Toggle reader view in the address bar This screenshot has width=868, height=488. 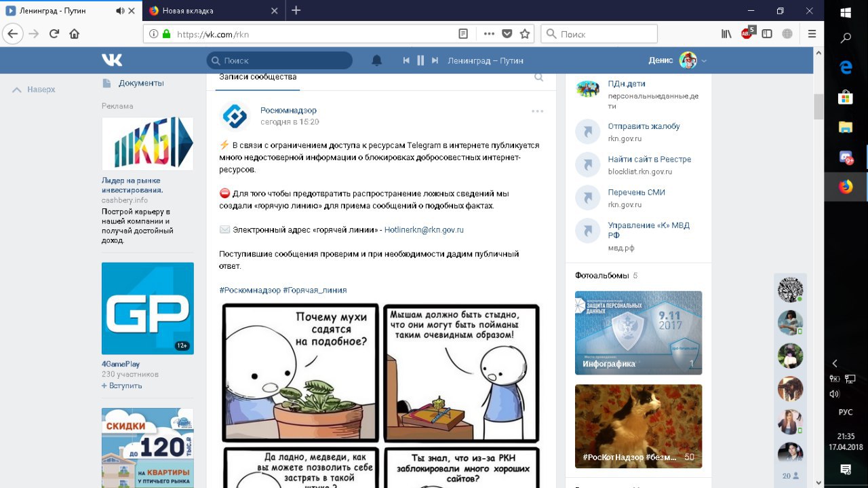pyautogui.click(x=464, y=33)
